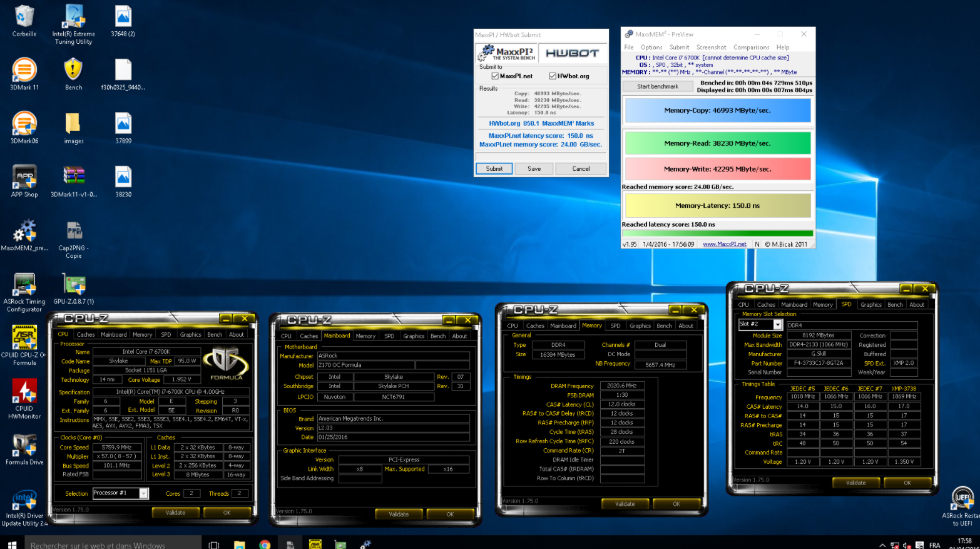
Task: Click the Memory-Write red result bar
Action: coord(718,169)
